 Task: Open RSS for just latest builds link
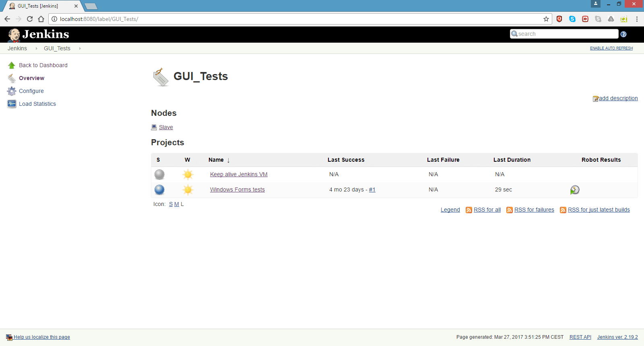(x=599, y=210)
